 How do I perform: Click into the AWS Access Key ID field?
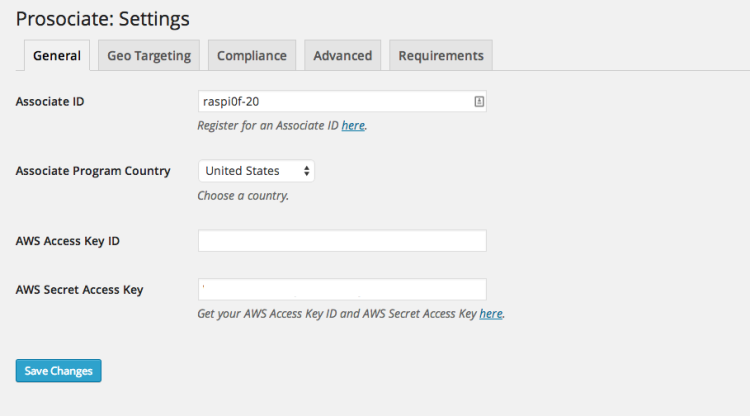tap(342, 241)
